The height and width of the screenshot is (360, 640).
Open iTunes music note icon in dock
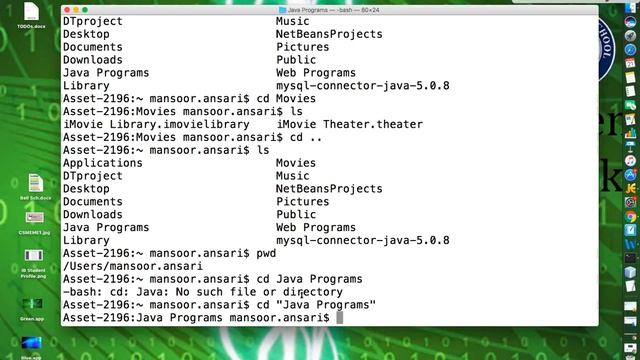click(x=630, y=160)
